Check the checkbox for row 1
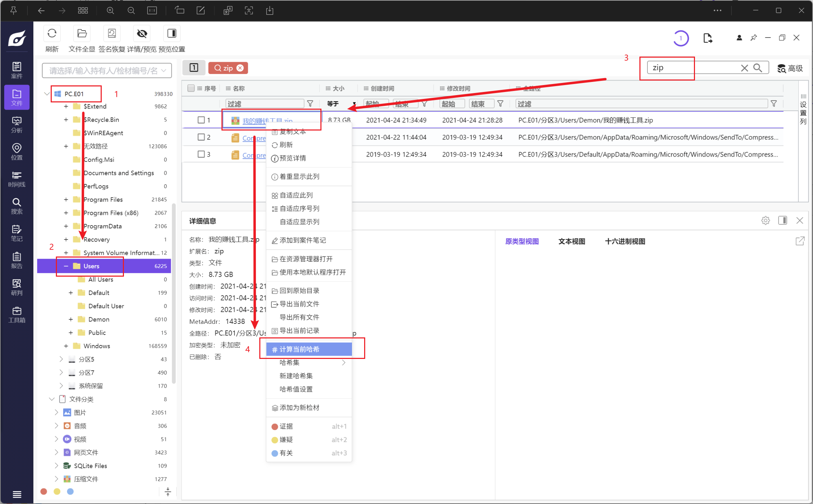Screen dimensions: 813x504 point(201,120)
